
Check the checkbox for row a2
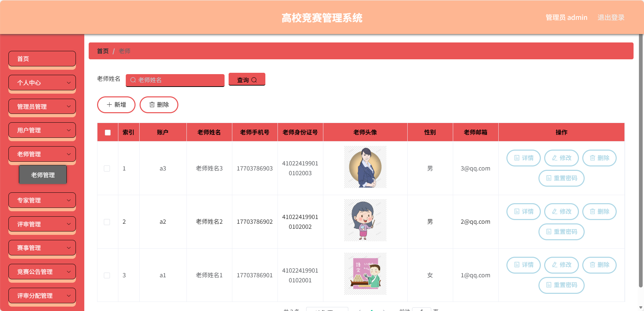coord(107,222)
